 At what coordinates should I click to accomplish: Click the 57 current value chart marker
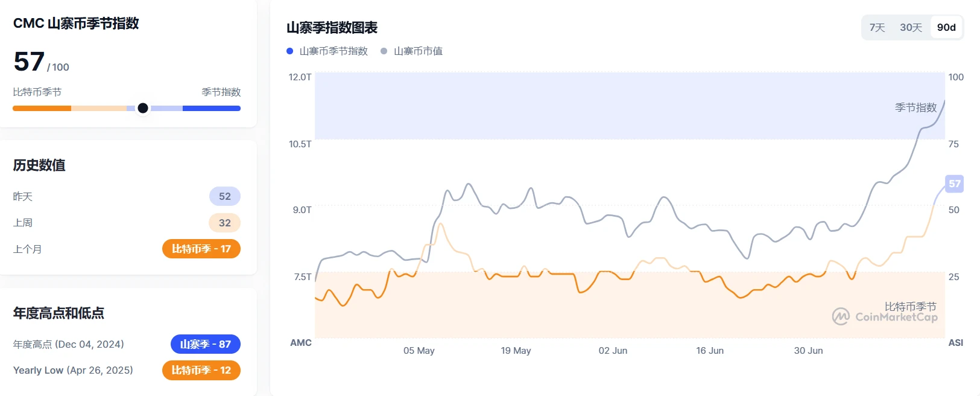click(954, 184)
